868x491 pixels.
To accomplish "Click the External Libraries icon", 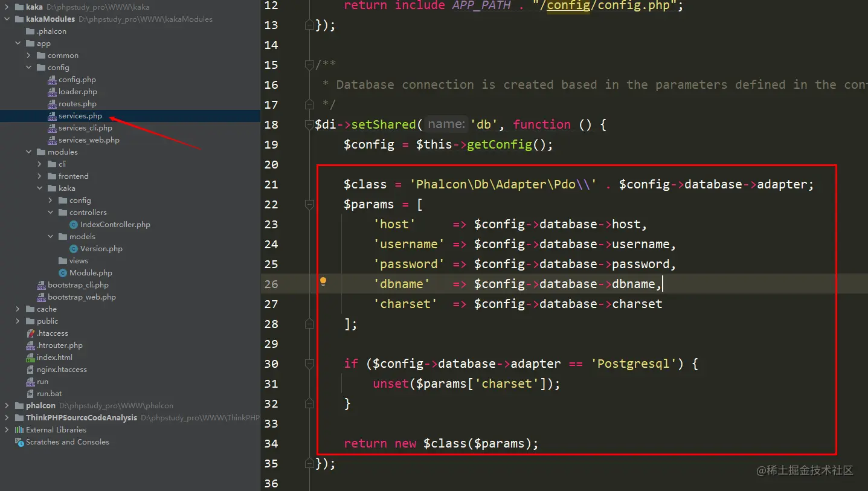I will pyautogui.click(x=19, y=430).
